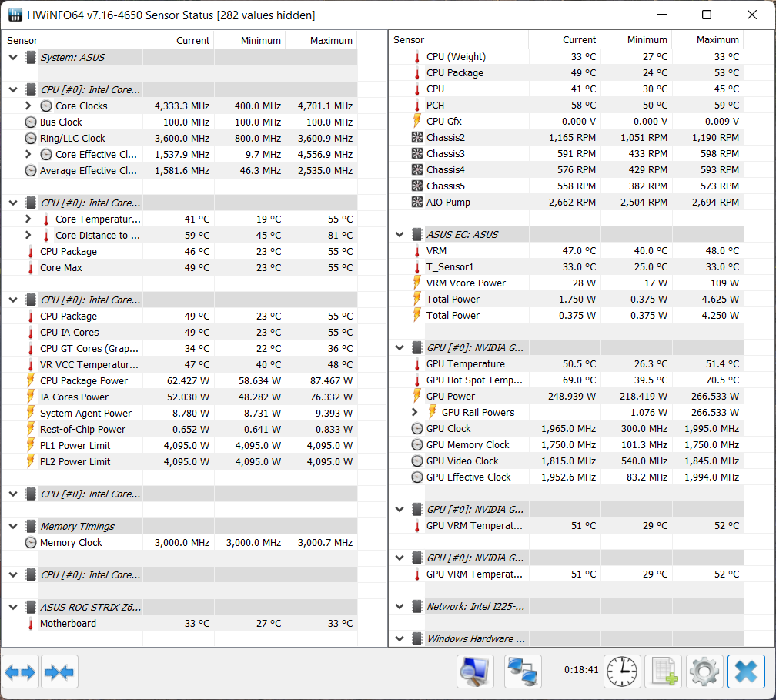776x700 pixels.
Task: Click lightning icon beside CPU Gfx
Action: pos(417,122)
